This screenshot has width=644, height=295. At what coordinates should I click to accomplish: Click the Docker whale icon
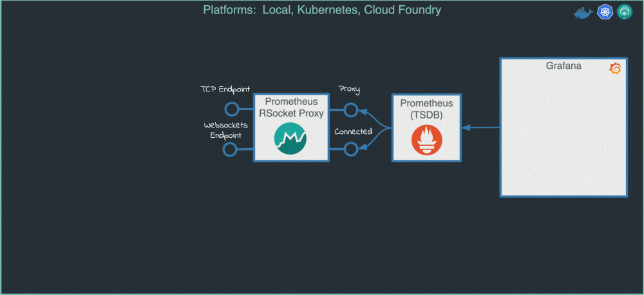(583, 12)
